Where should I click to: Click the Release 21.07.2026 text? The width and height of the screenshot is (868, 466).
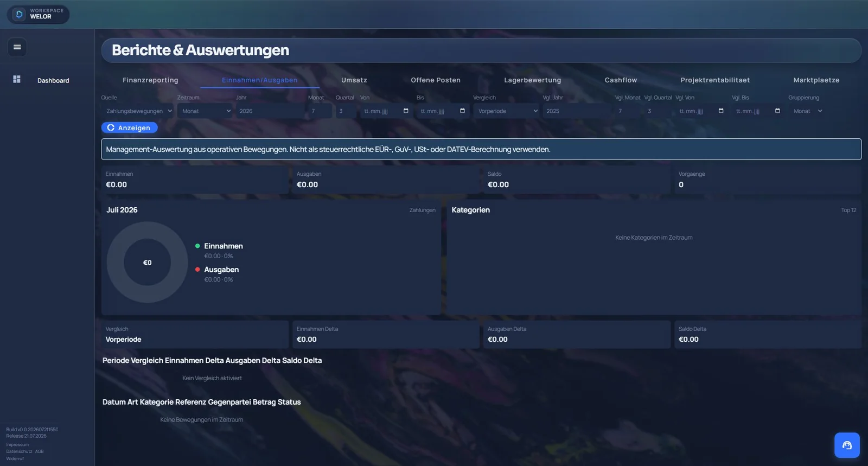[27, 436]
